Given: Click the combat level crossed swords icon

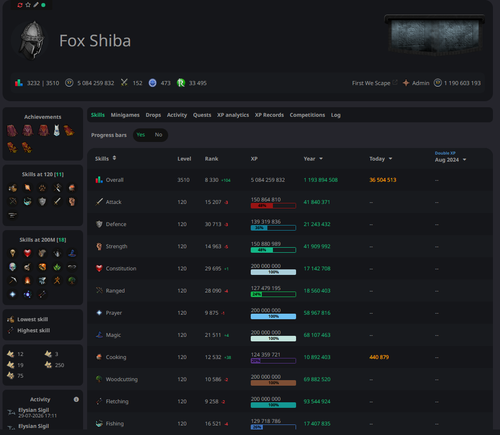Looking at the screenshot, I should (124, 83).
